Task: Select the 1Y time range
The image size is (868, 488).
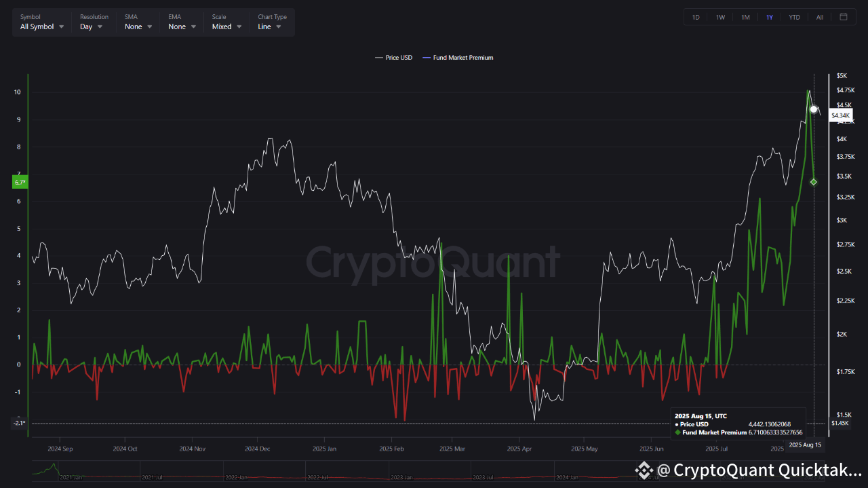Action: click(770, 17)
